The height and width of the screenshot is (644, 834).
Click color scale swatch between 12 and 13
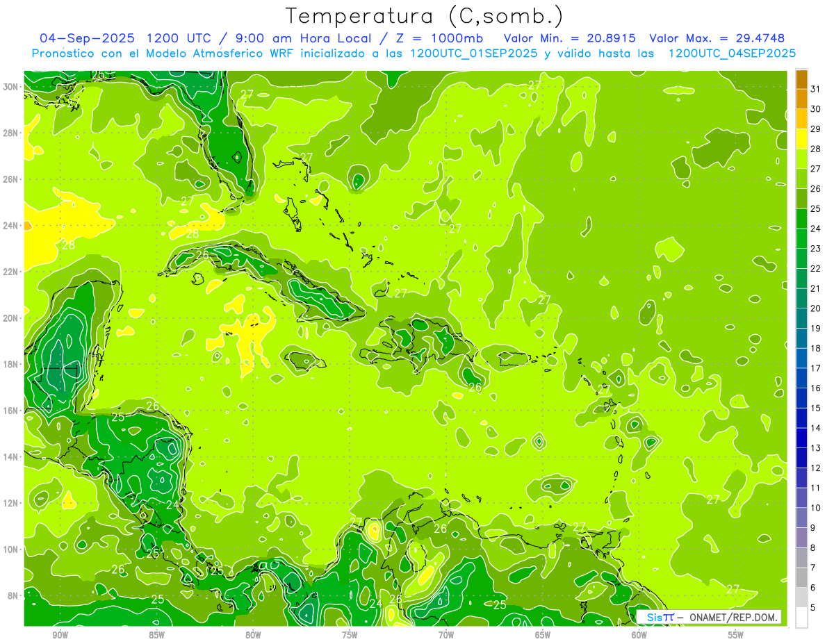tap(801, 458)
